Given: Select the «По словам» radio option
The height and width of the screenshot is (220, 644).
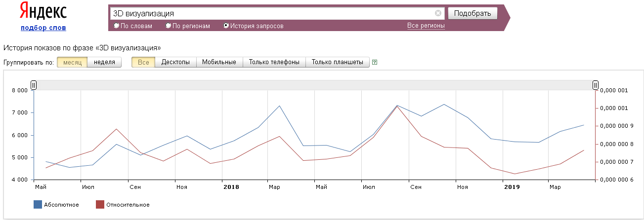Looking at the screenshot, I should click(x=117, y=26).
